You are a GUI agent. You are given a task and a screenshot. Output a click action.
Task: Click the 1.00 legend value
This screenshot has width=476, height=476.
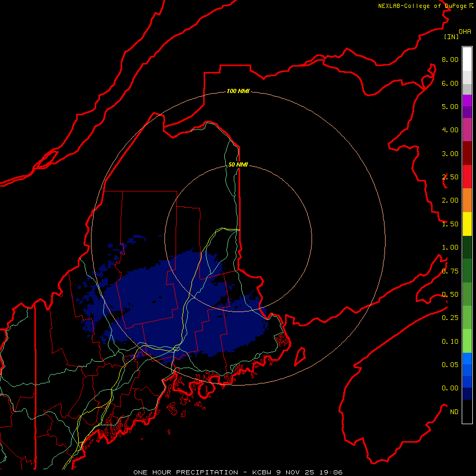click(450, 248)
